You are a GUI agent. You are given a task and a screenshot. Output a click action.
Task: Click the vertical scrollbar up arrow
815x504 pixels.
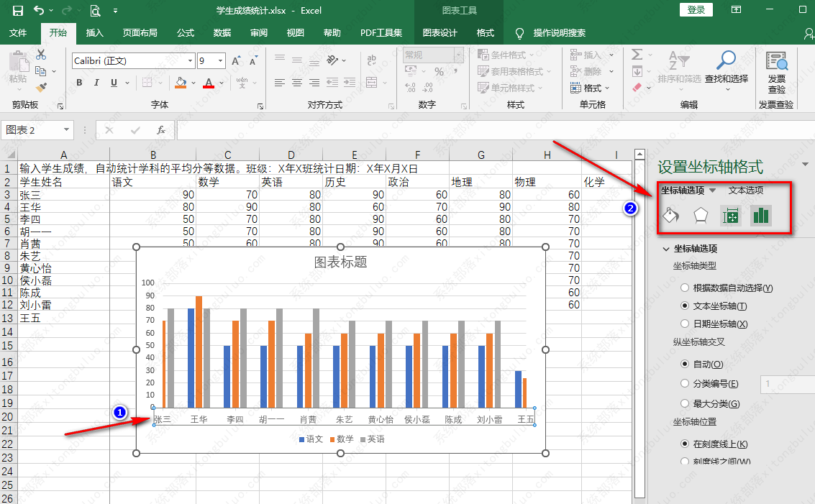tap(639, 154)
